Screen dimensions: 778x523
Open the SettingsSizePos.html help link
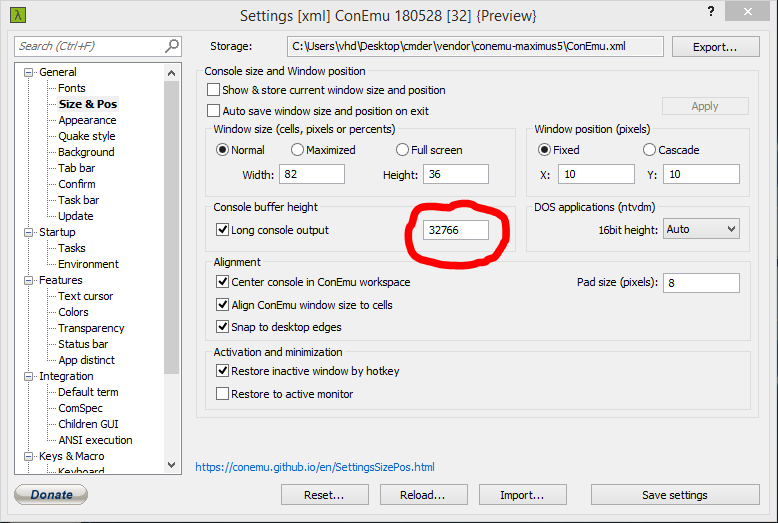315,467
